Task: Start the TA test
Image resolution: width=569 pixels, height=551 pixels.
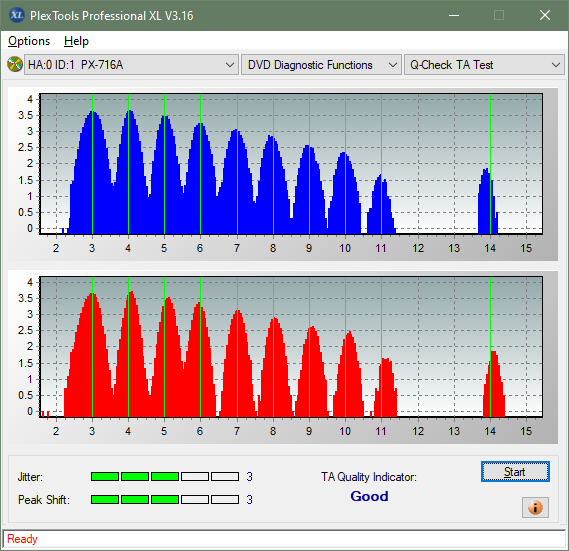Action: [x=515, y=472]
